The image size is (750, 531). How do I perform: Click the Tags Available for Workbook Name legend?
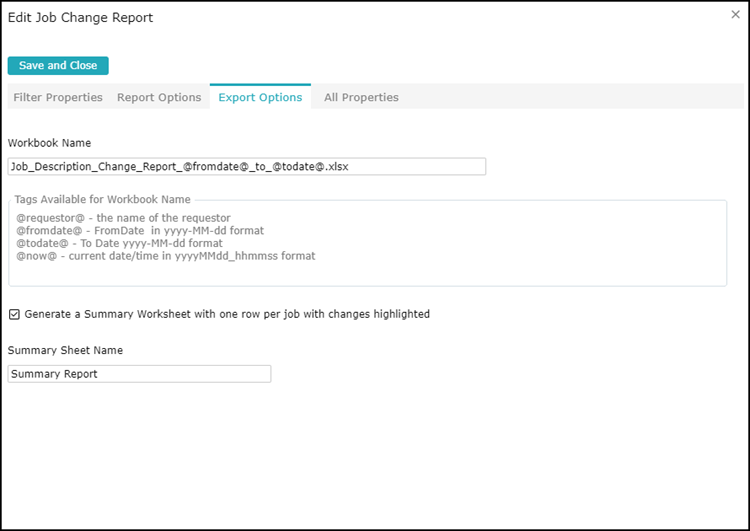point(102,199)
